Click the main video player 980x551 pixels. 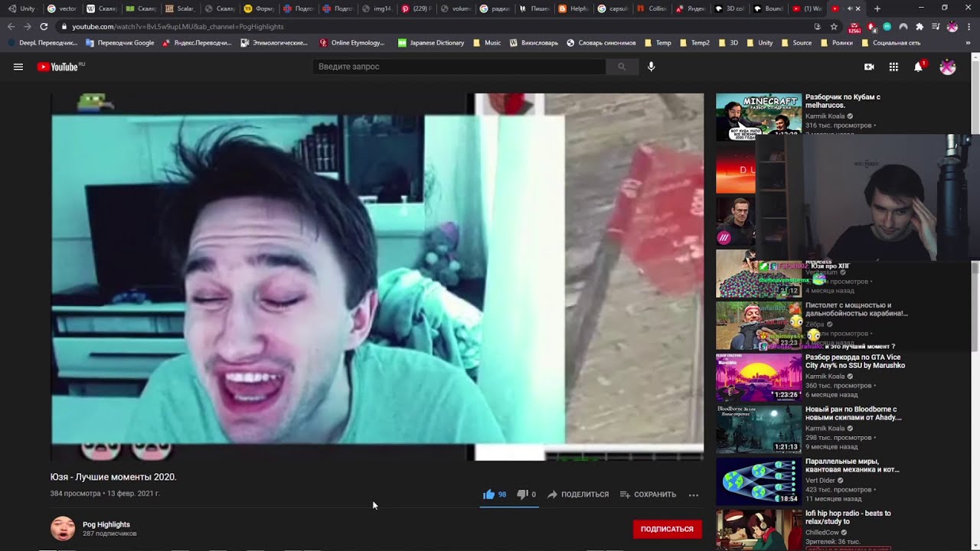click(377, 277)
